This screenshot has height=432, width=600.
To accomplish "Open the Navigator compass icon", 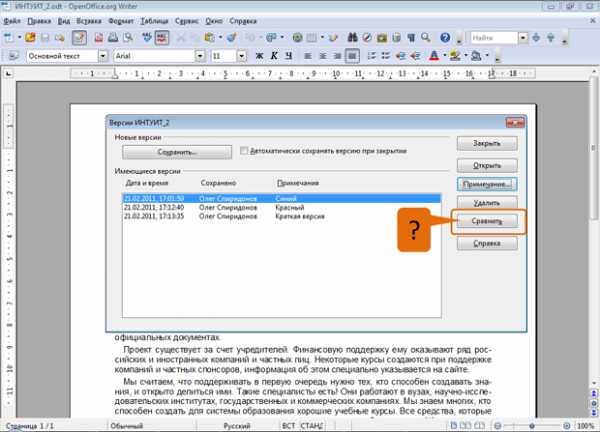I will coord(367,37).
